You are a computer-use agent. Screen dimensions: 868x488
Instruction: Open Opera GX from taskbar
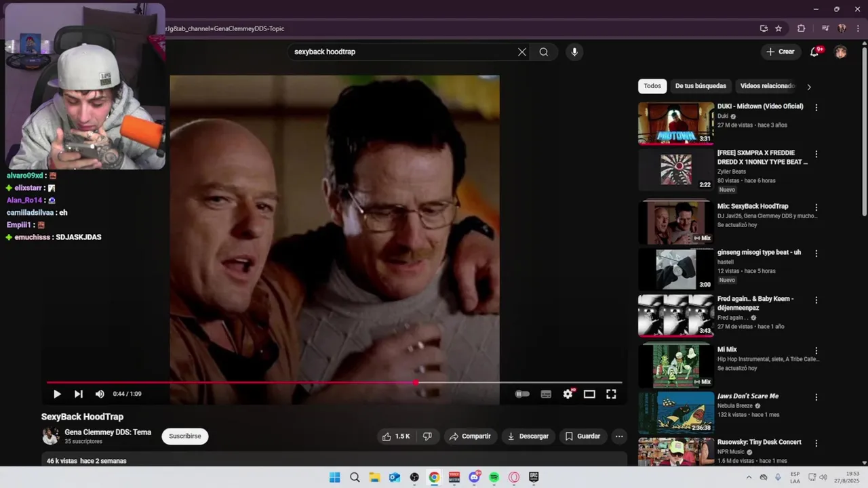tap(514, 477)
